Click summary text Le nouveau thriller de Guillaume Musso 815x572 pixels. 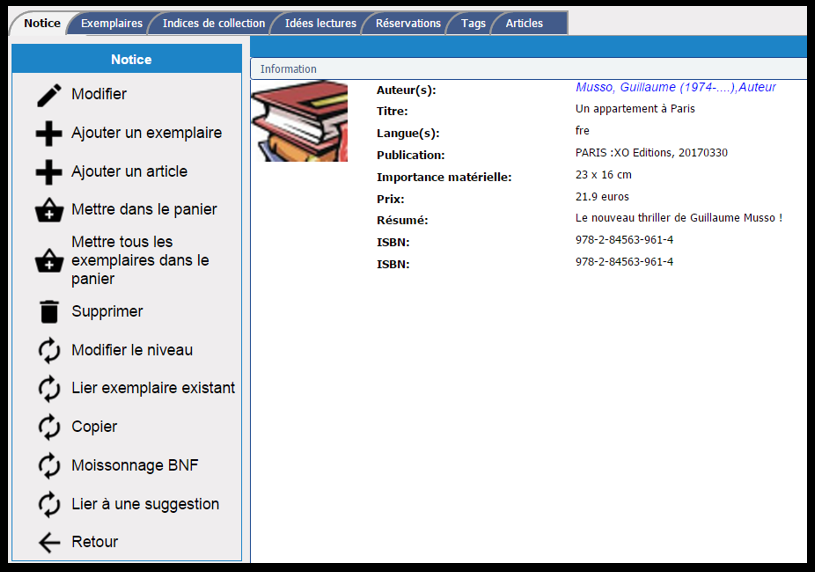click(678, 218)
